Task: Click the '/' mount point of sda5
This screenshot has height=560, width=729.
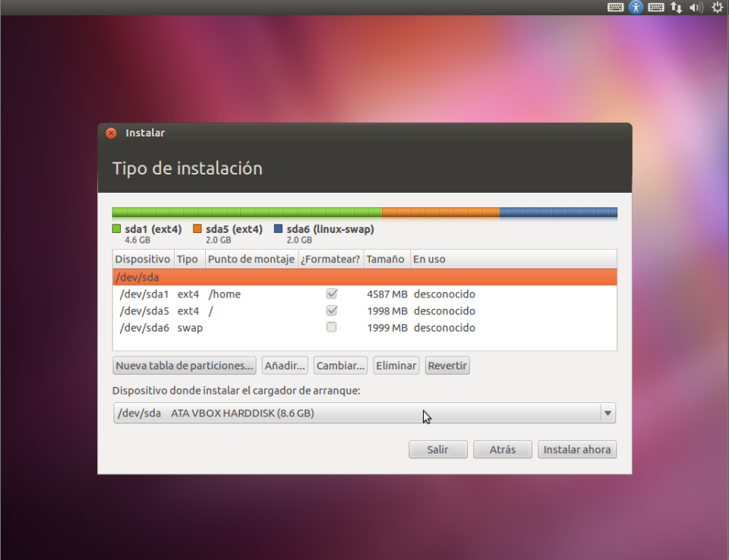Action: tap(210, 311)
